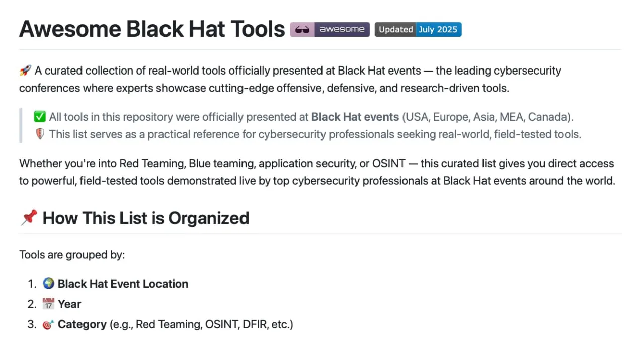Click the calendar emoji next to Year

coord(48,304)
